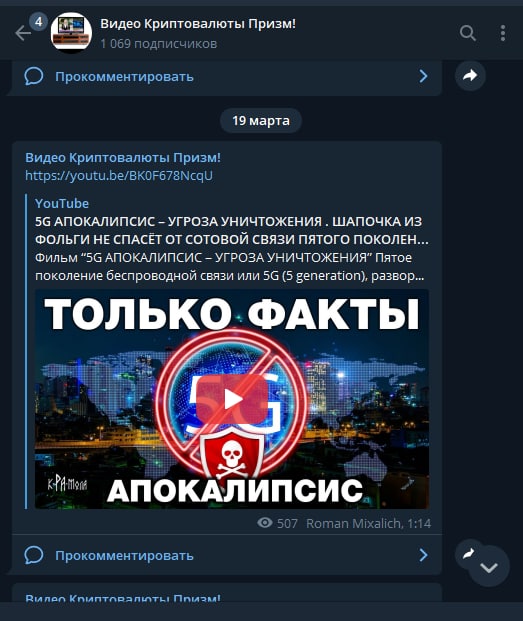Open channel info from title Видео Криптовалюты Призм!
523x621 pixels.
click(x=198, y=24)
